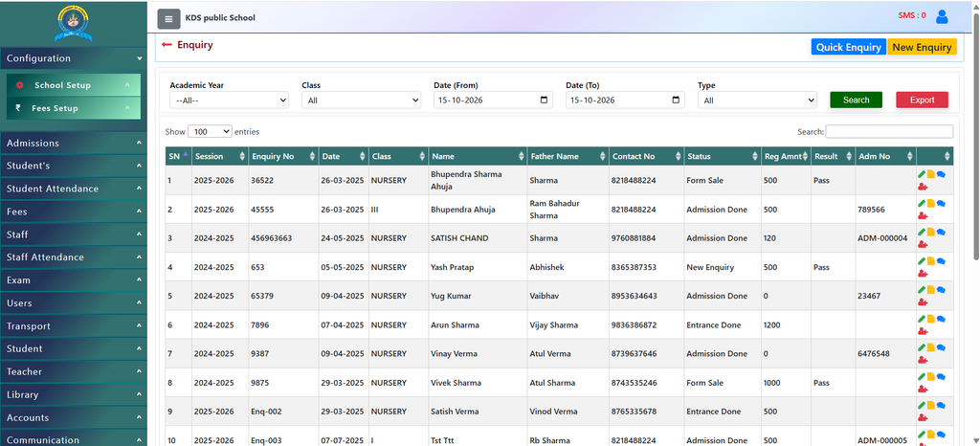Click the school logo in the sidebar
Screen dimensions: 980x446
click(73, 23)
